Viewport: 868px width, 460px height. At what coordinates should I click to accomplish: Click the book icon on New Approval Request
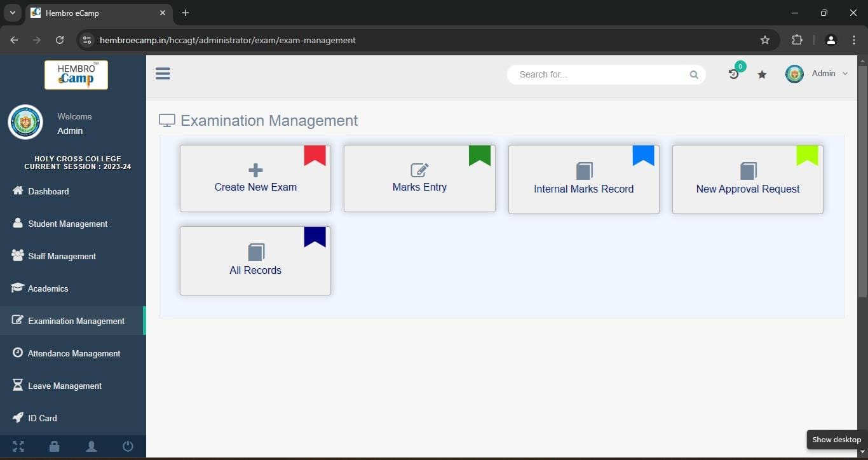[x=748, y=171]
